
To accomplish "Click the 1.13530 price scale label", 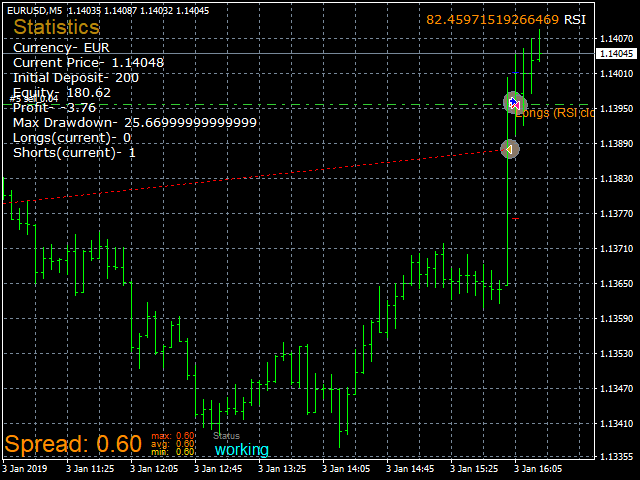I will coord(616,353).
